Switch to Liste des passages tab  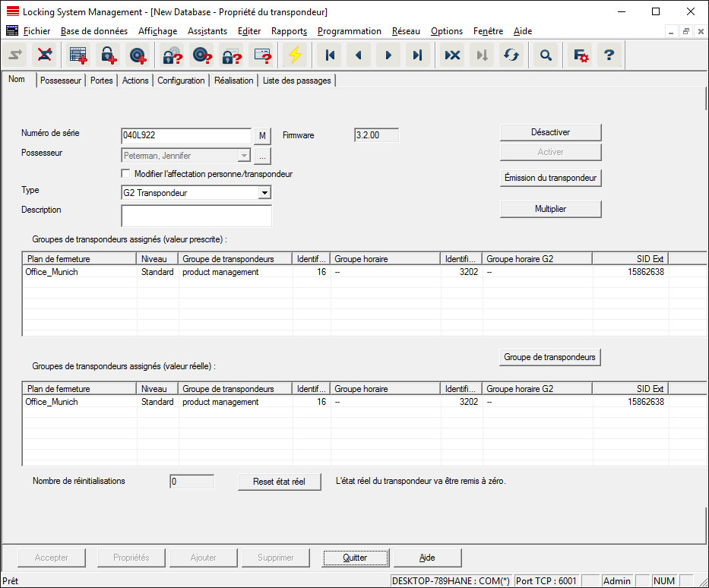click(296, 81)
